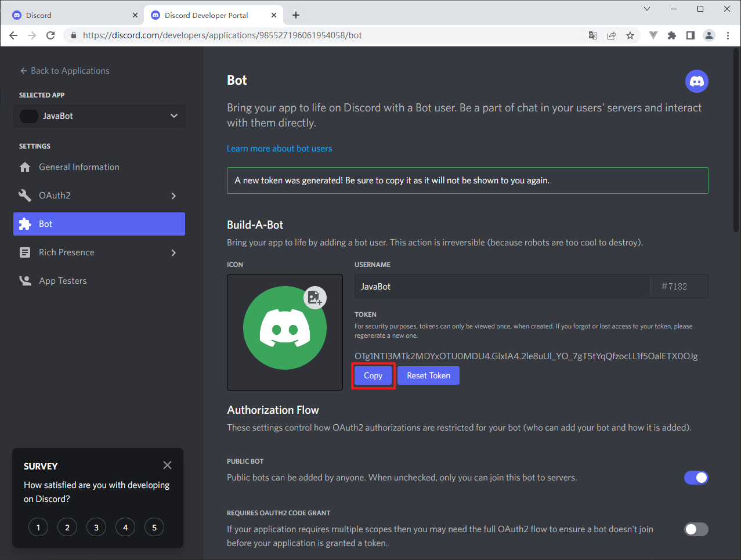The width and height of the screenshot is (741, 560).
Task: Click the page vertical scrollbar
Action: [736, 139]
